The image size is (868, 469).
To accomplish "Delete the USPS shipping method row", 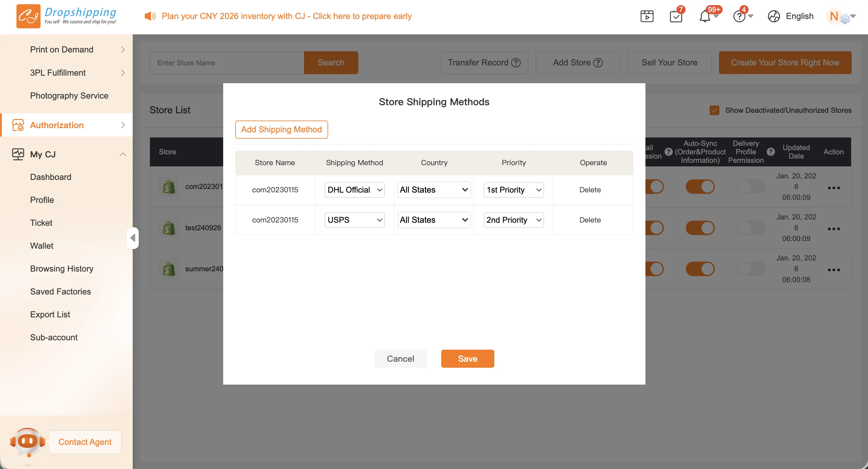I will (x=590, y=220).
